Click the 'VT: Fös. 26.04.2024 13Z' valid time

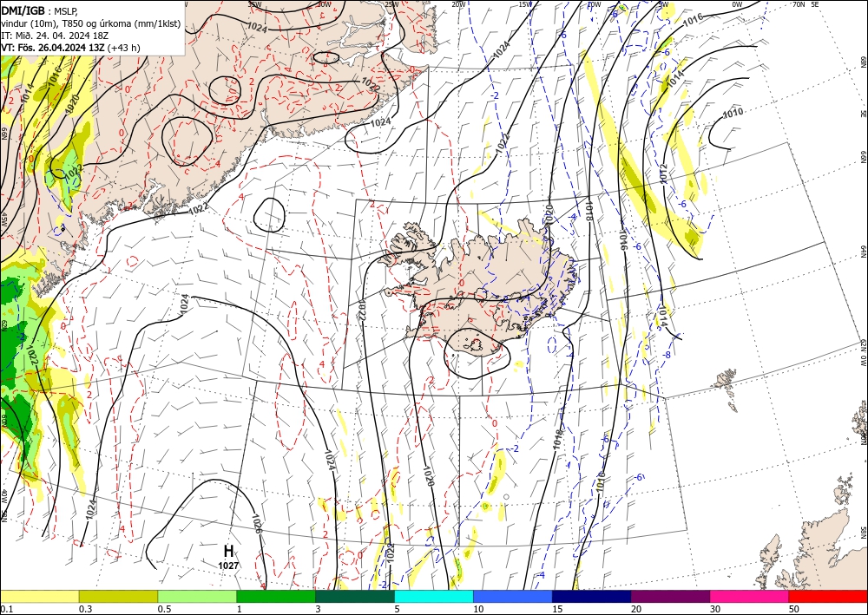point(53,48)
